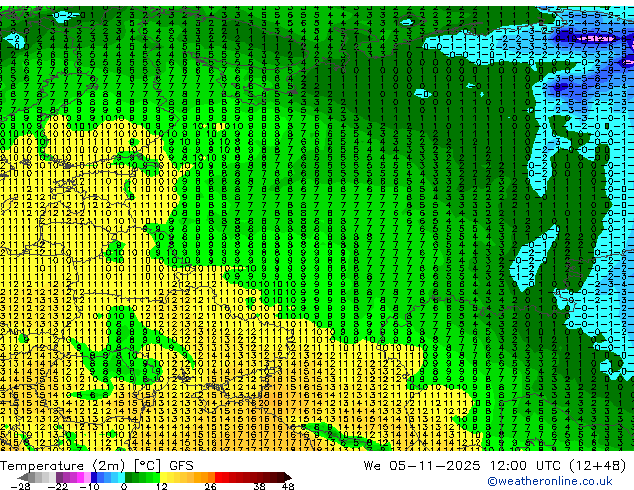Screen dimensions: 634x490
Task: Click the '-22' legend label
Action: 57,486
